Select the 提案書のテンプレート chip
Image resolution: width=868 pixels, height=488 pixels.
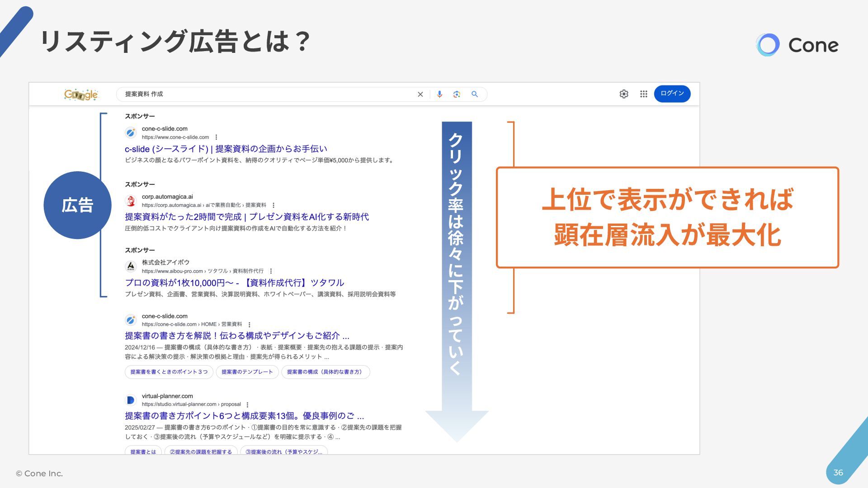[247, 372]
